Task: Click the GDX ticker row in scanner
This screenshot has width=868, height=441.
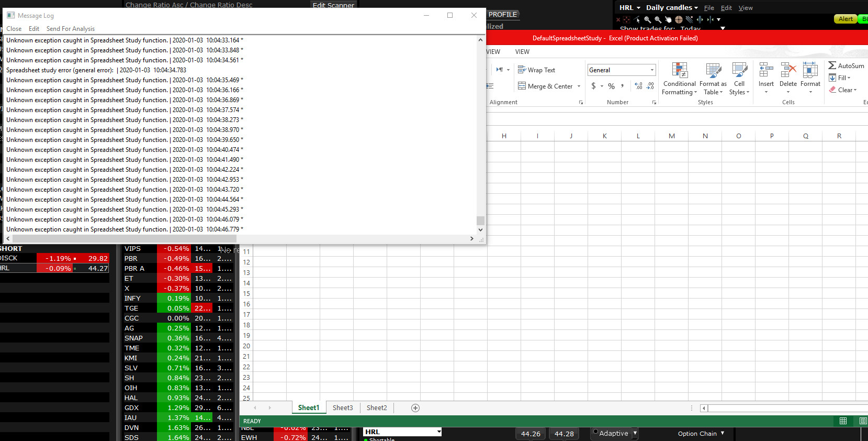Action: [178, 408]
